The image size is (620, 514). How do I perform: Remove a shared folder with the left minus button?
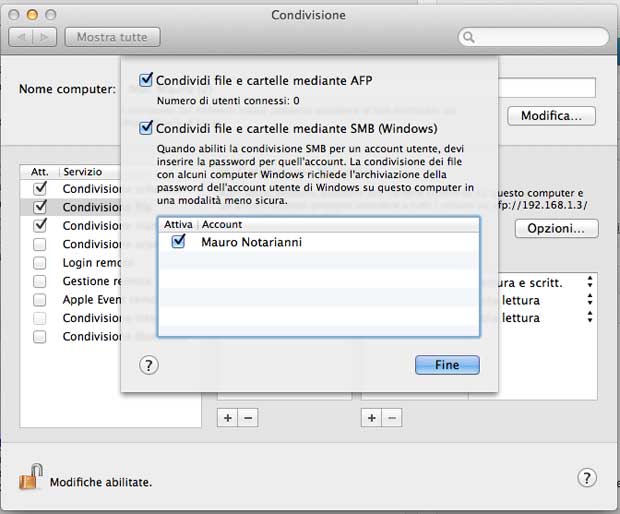point(248,418)
